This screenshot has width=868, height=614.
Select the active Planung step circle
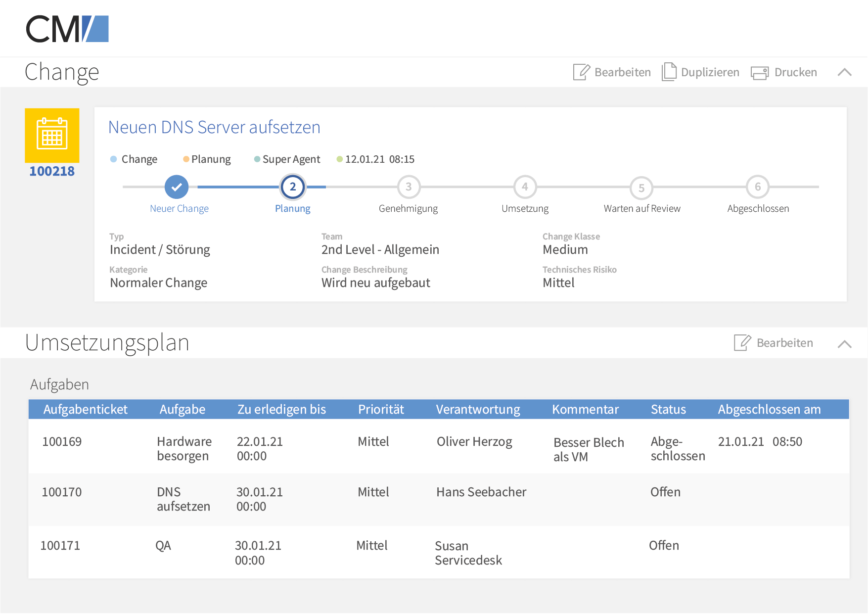tap(292, 187)
